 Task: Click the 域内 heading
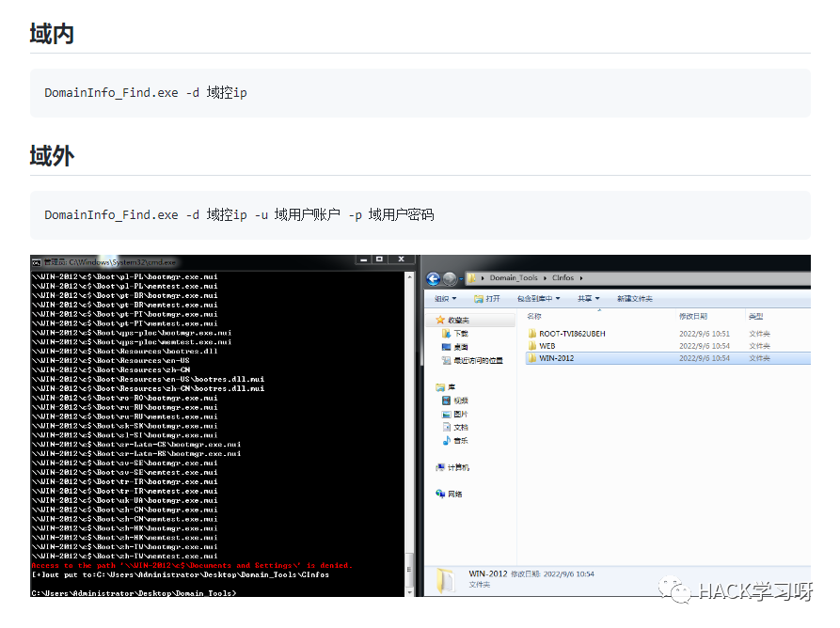tap(52, 34)
